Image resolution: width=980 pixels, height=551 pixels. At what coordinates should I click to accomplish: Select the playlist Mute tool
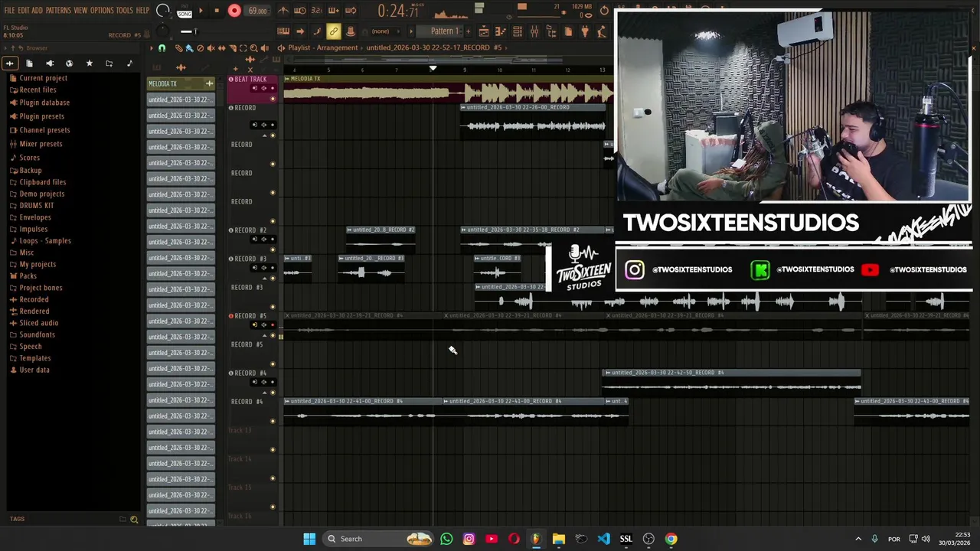[x=211, y=47]
